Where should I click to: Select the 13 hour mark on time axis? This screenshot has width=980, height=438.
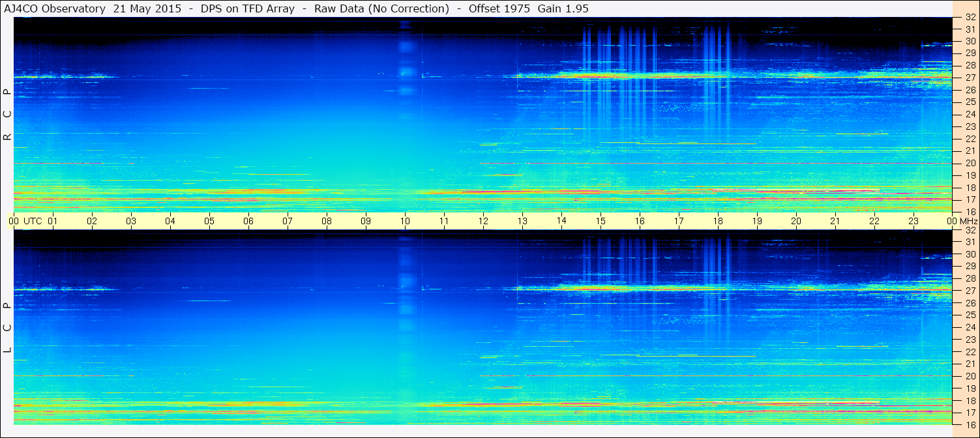point(522,221)
